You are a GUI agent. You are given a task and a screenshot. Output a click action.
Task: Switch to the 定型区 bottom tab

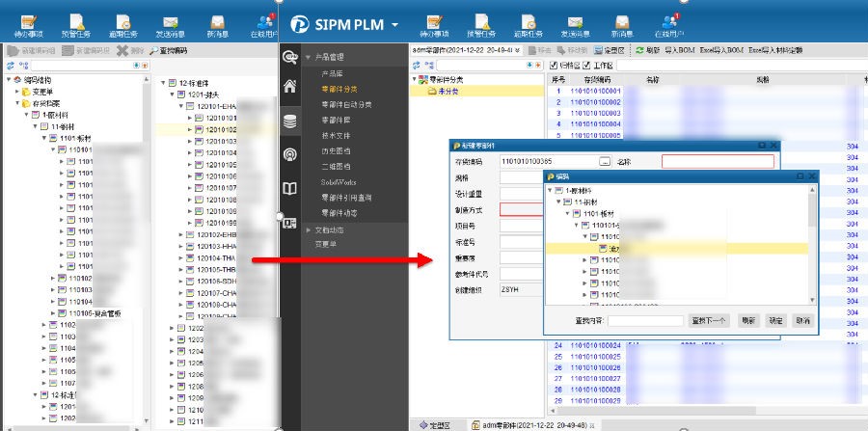tap(440, 424)
